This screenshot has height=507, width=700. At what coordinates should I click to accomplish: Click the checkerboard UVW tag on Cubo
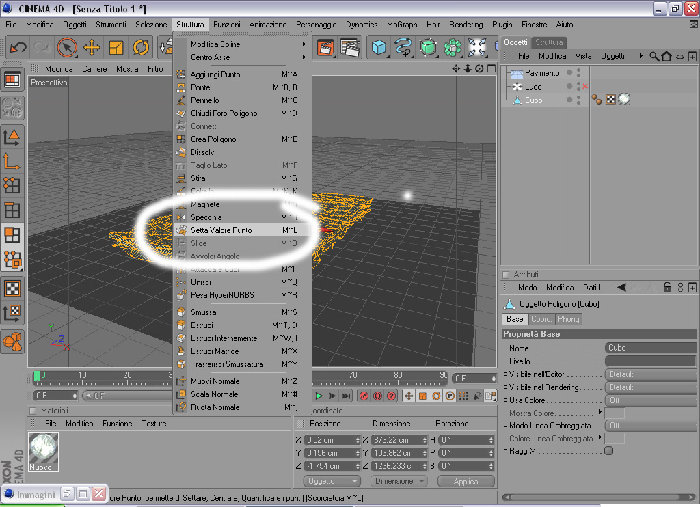(x=610, y=100)
